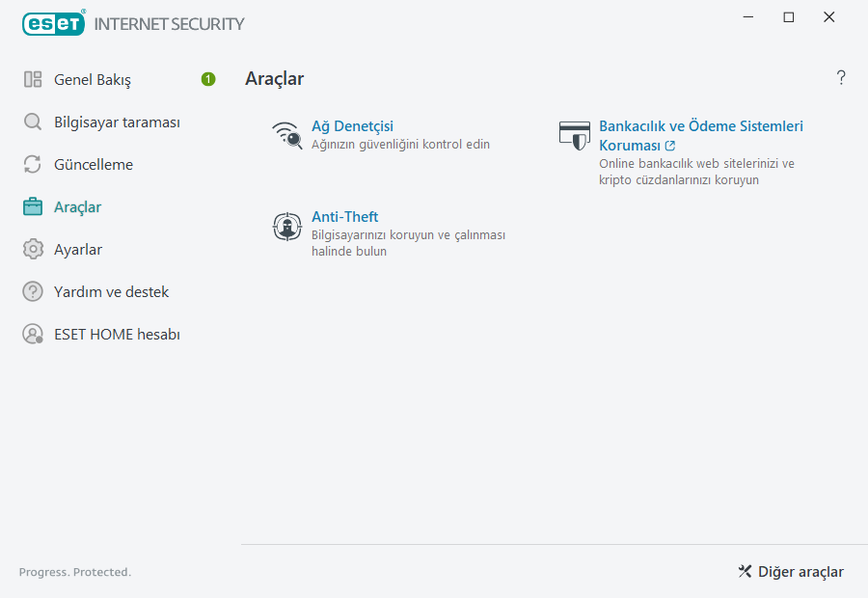Click the Ağ Denetçisi link text
This screenshot has width=868, height=598.
tap(353, 125)
